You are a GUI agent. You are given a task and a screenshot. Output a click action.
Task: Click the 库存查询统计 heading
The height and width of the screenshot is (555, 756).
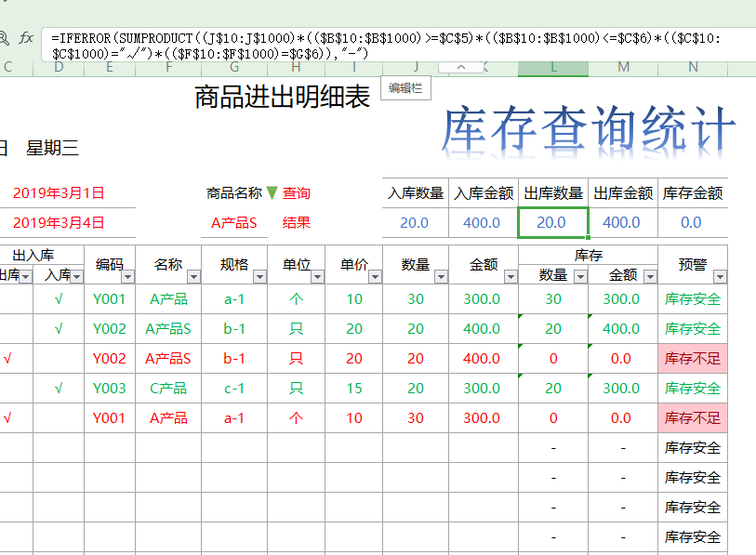[x=589, y=127]
